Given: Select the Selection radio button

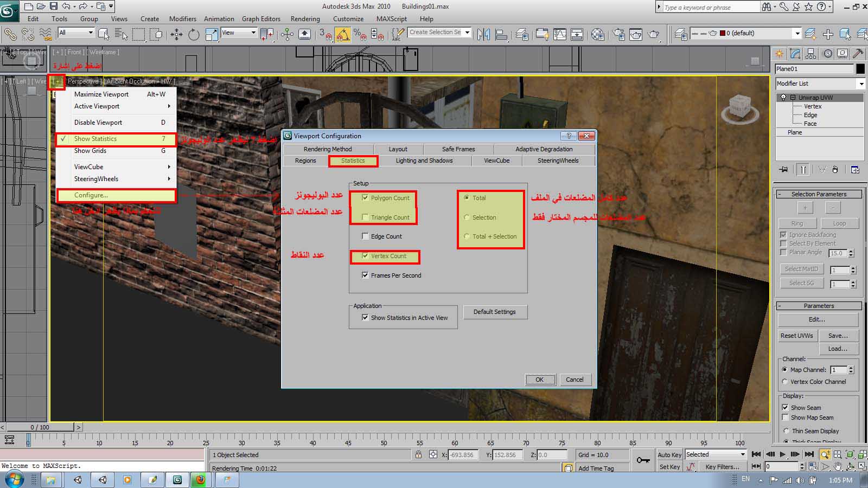Looking at the screenshot, I should [x=467, y=217].
